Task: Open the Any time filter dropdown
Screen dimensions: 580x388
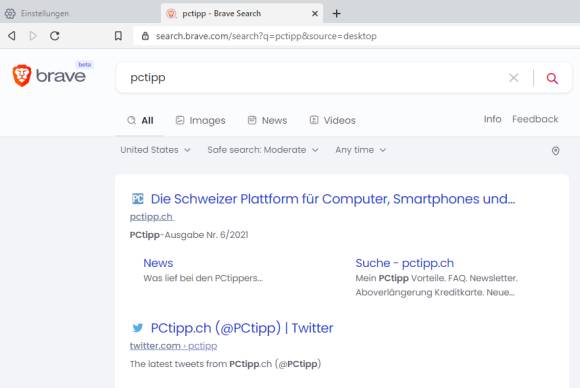Action: pos(361,150)
